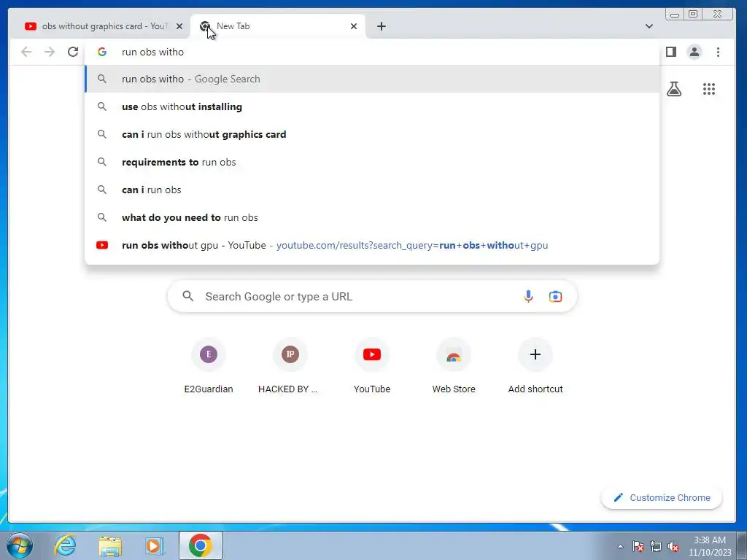Image resolution: width=747 pixels, height=560 pixels.
Task: Open Customize Chrome
Action: pos(662,497)
